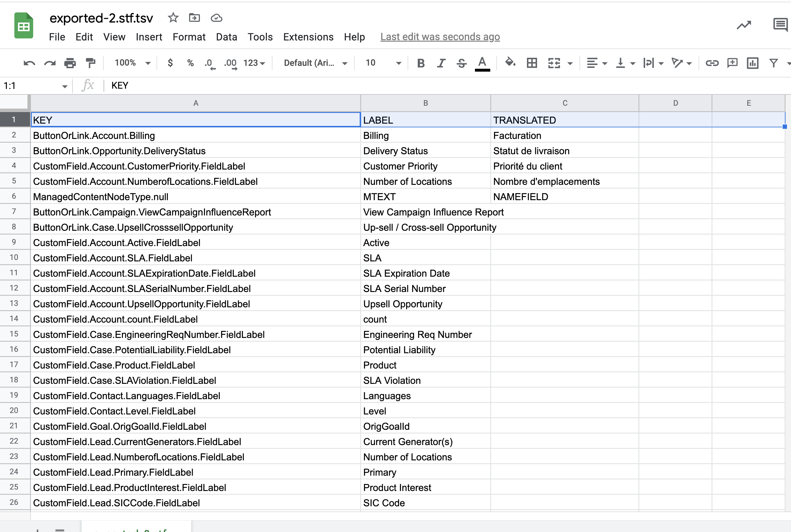Select the column C header
Screen dimensions: 791x532
point(565,103)
